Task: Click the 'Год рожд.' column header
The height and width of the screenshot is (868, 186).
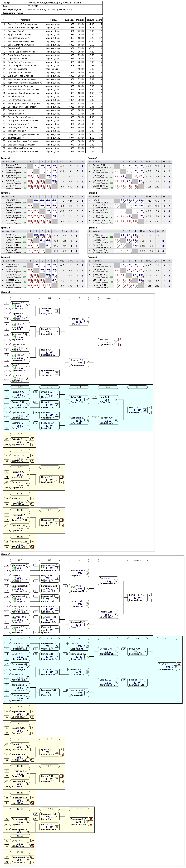Action: [69, 20]
